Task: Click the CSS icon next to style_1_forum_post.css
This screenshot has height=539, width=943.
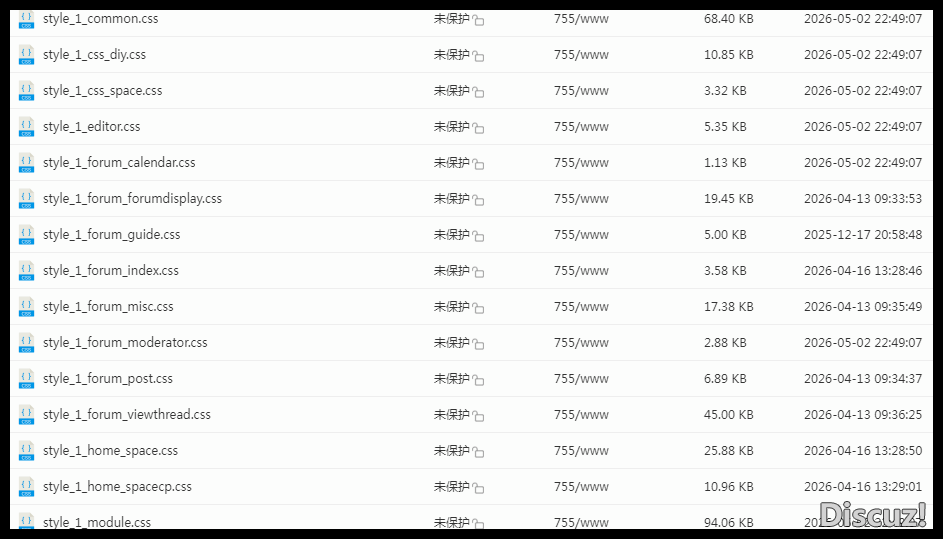Action: 26,378
